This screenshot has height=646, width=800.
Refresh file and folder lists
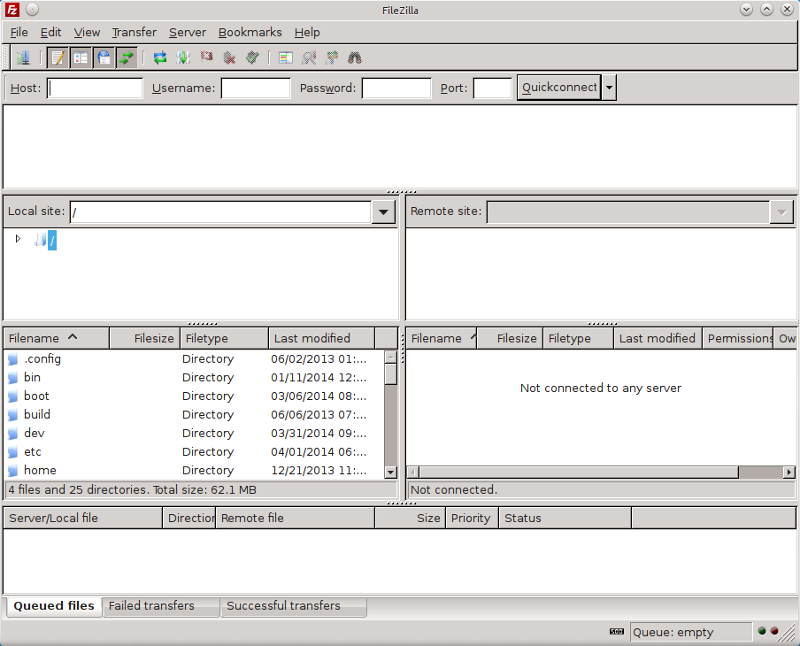coord(160,58)
